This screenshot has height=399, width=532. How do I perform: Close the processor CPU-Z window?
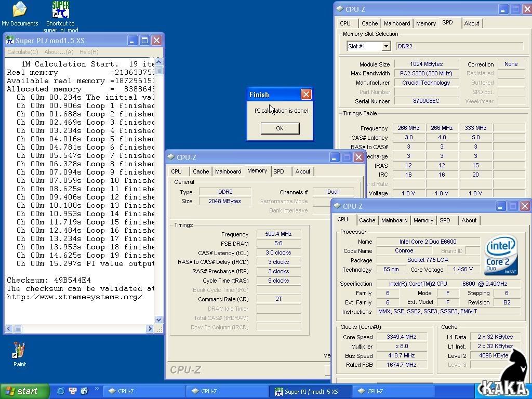[525, 206]
